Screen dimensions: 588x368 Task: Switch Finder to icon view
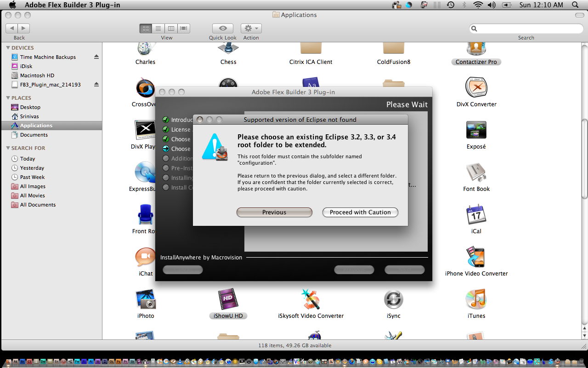point(146,29)
